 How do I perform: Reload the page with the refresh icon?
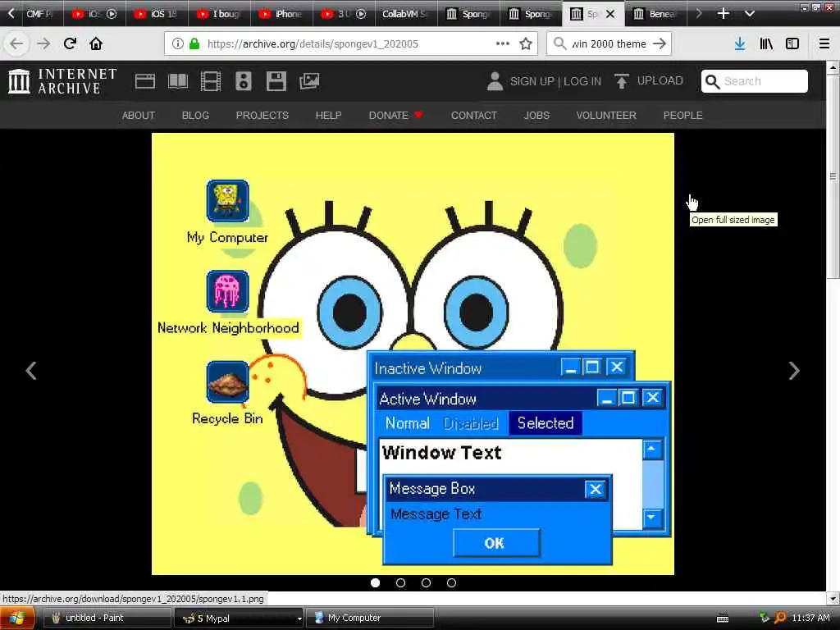(70, 43)
